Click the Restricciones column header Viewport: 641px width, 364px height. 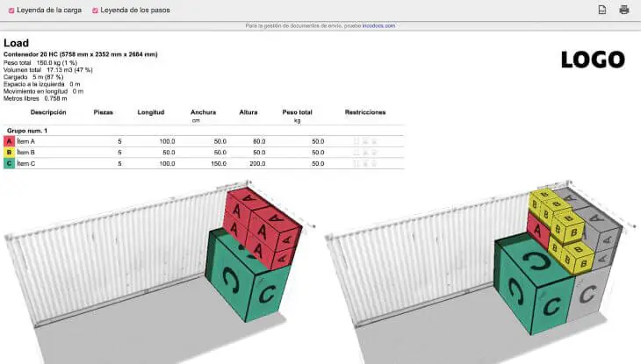[x=365, y=112]
